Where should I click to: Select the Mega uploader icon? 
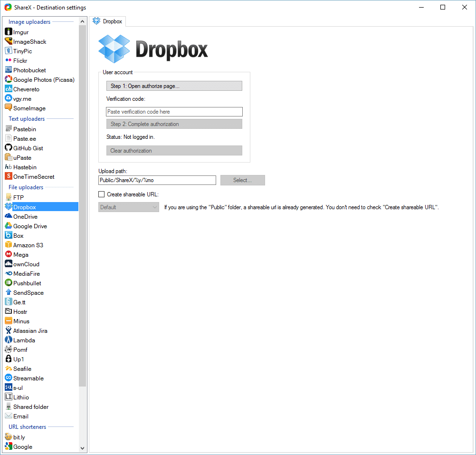(x=8, y=255)
